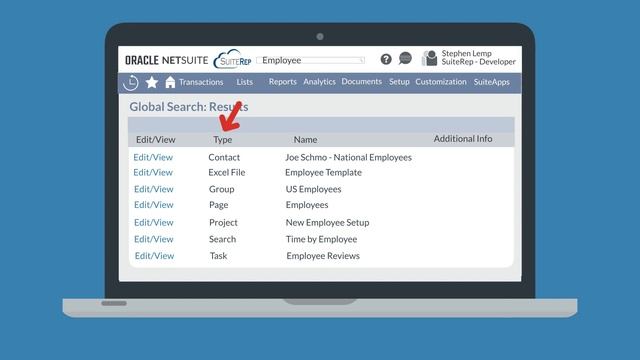Select 'US Employees' result name
The height and width of the screenshot is (360, 640).
point(313,189)
